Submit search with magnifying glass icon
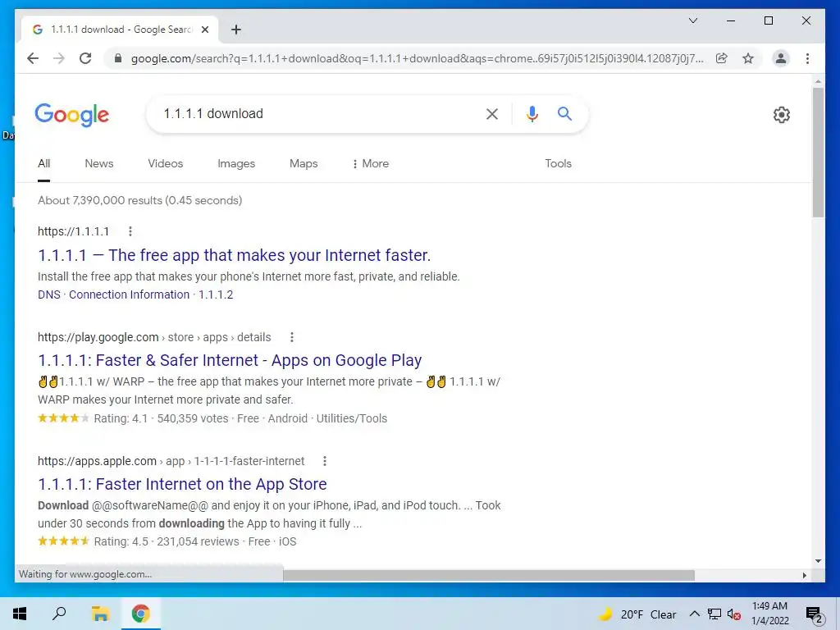Image resolution: width=840 pixels, height=630 pixels. 564,113
